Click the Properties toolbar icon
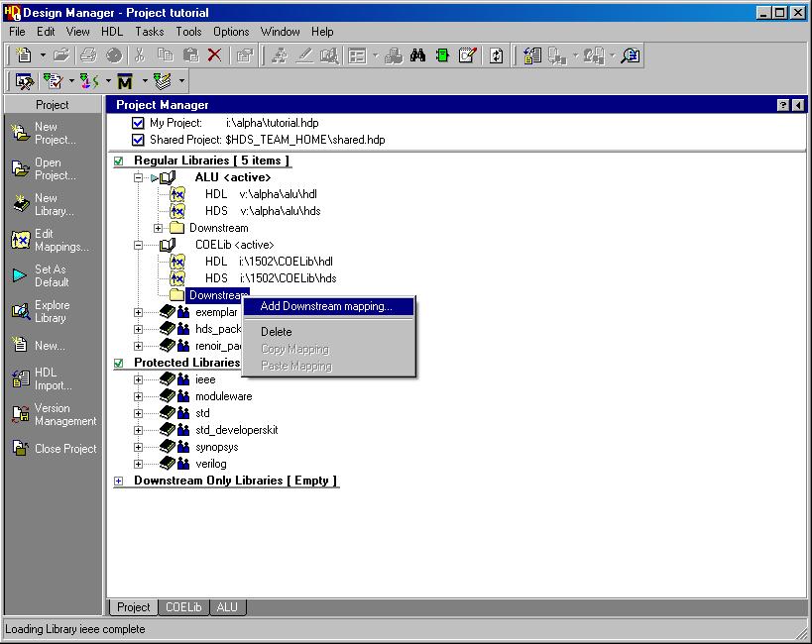Viewport: 812px width, 644px height. point(245,54)
